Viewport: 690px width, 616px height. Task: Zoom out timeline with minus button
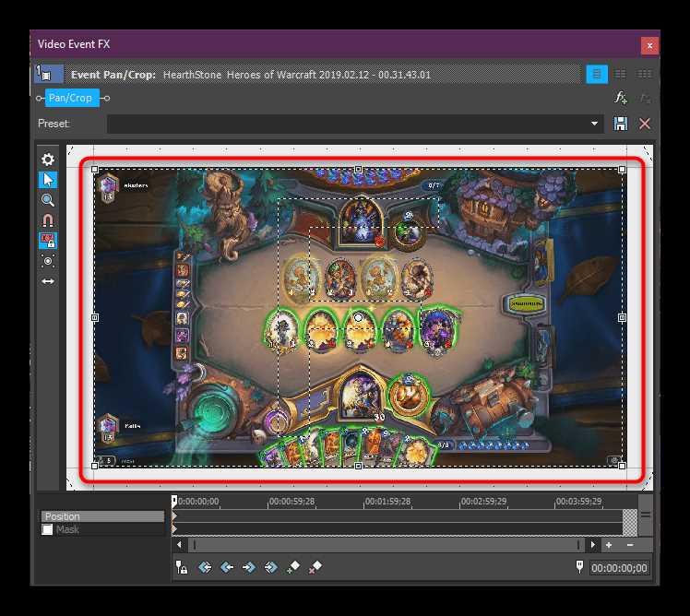[x=630, y=545]
